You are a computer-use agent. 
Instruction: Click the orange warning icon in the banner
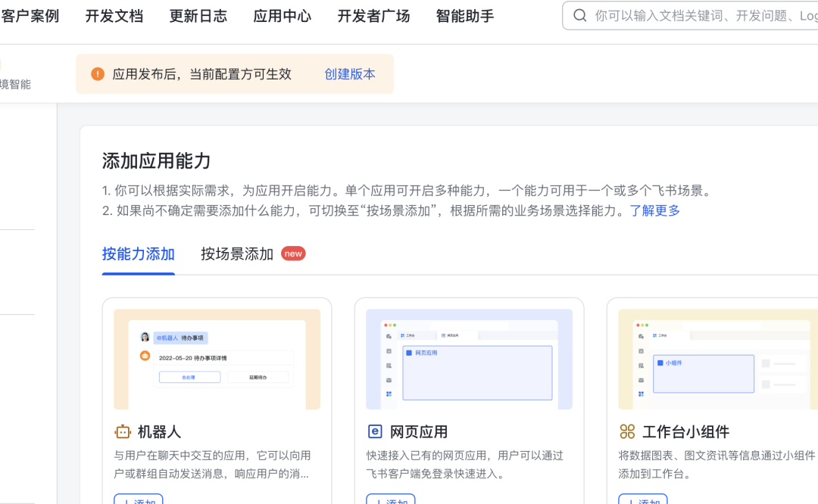(x=98, y=74)
